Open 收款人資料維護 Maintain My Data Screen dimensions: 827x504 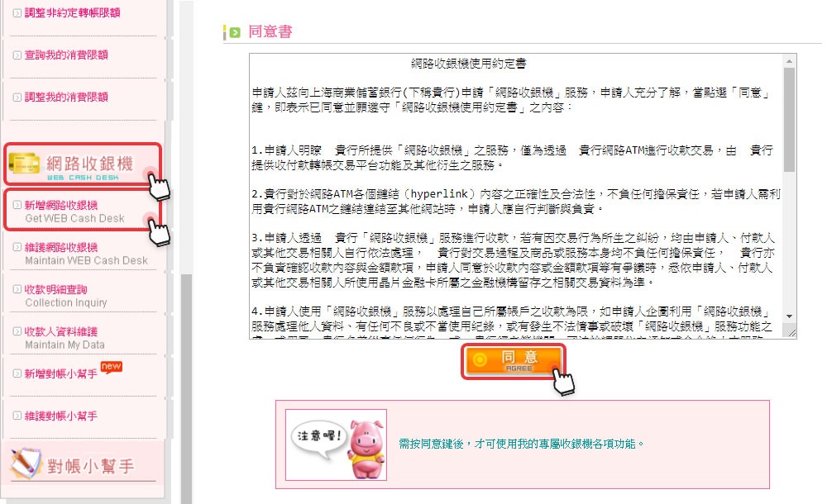(x=65, y=338)
